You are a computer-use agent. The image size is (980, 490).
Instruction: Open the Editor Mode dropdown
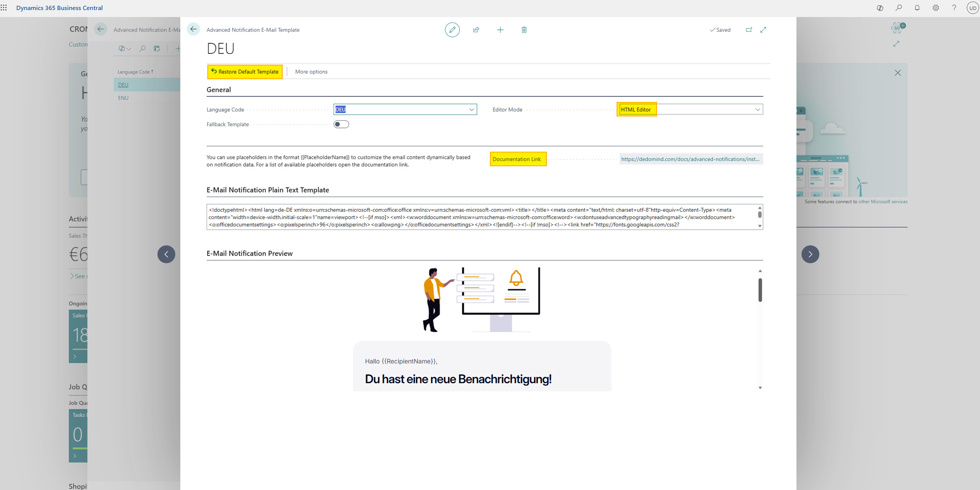point(757,109)
